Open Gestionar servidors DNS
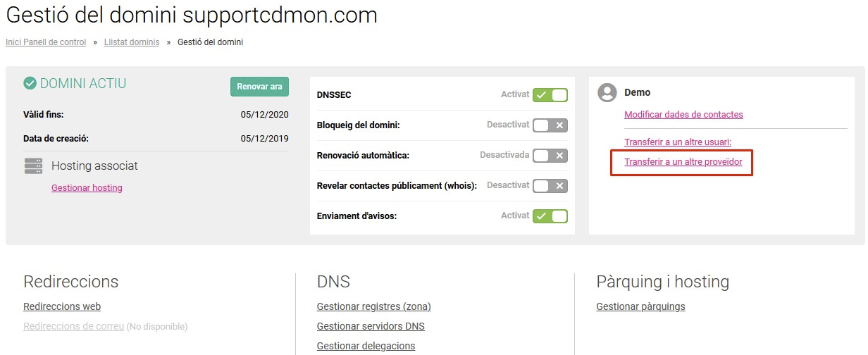 tap(371, 326)
